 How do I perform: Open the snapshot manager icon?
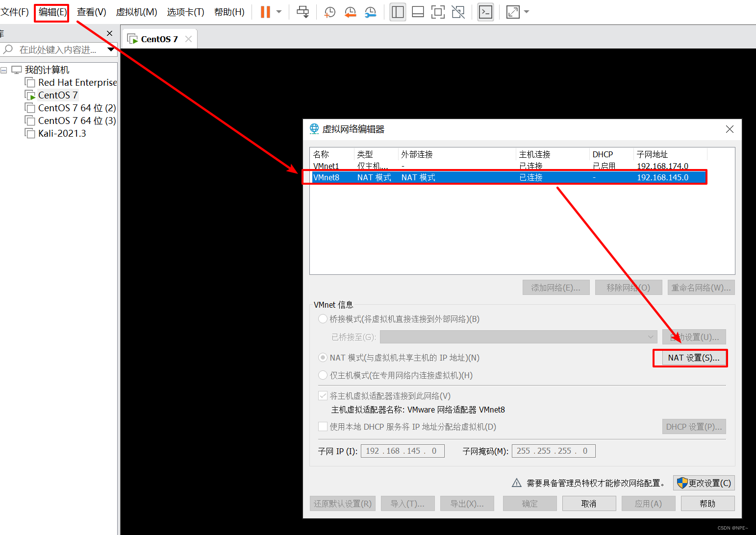(x=371, y=12)
